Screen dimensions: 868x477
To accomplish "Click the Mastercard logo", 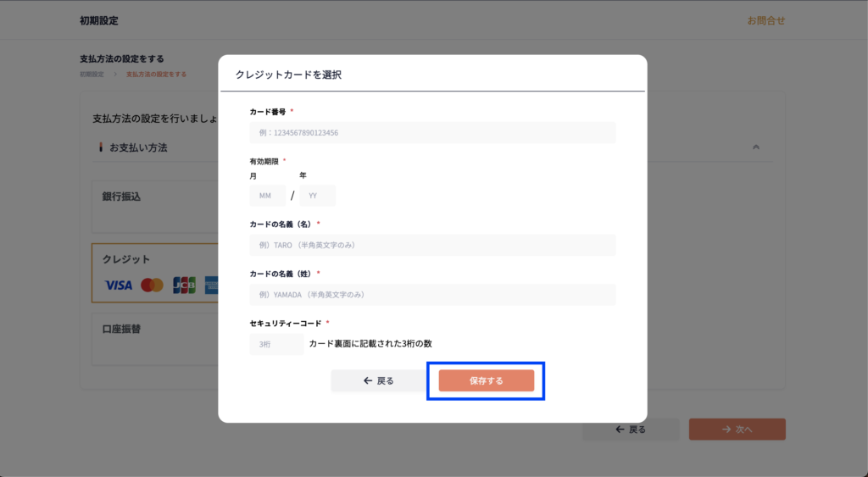I will click(x=152, y=286).
